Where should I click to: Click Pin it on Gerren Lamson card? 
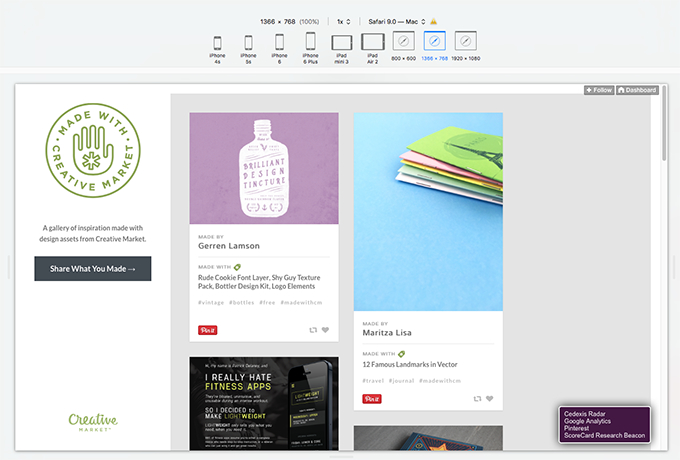pos(208,330)
